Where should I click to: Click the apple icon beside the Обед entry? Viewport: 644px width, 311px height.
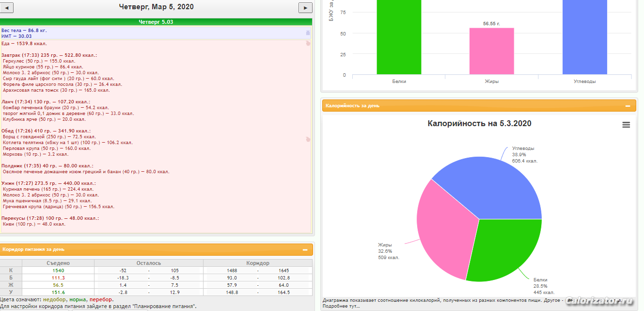coord(308,139)
